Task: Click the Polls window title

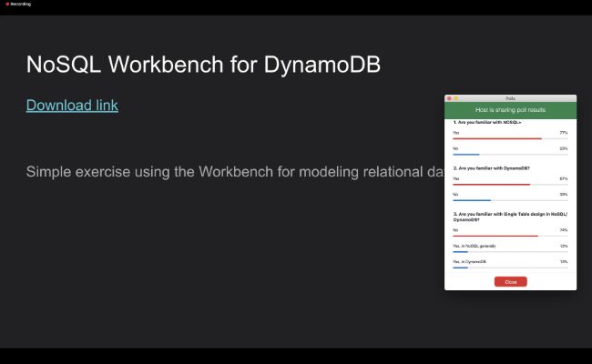Action: (x=510, y=98)
